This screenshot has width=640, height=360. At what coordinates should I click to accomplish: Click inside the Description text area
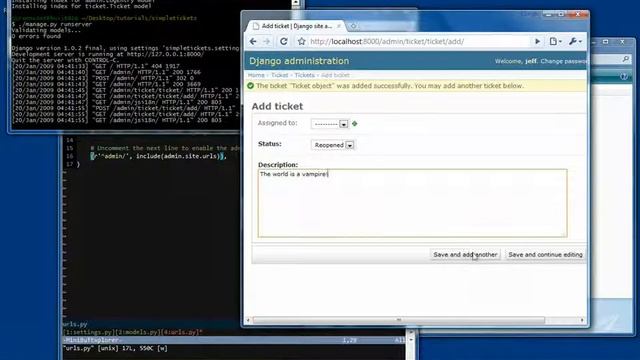point(412,203)
